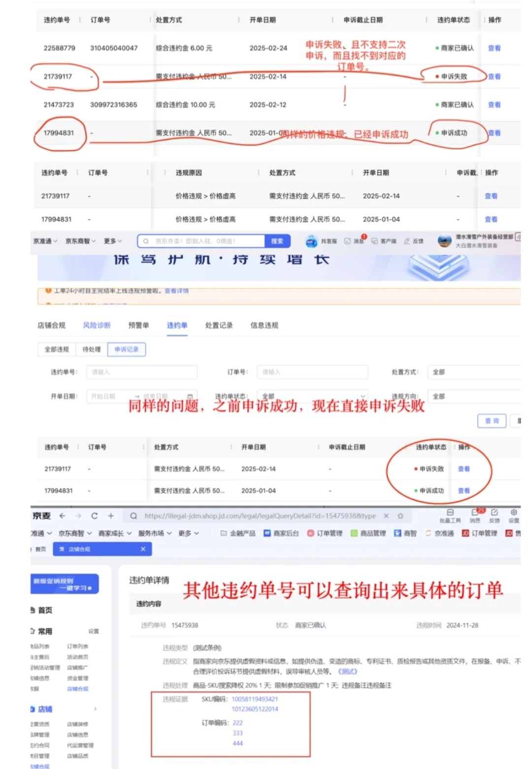Click the 查询 button
This screenshot has width=532, height=769.
tap(492, 421)
